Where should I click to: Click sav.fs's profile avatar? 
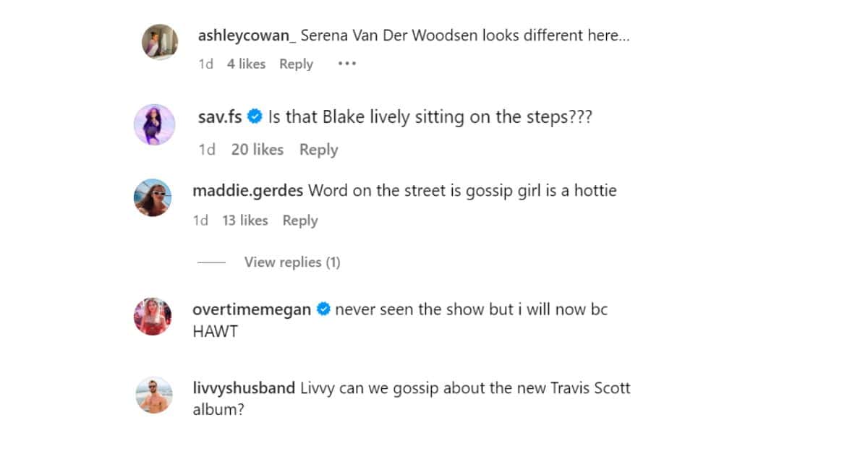coord(153,124)
